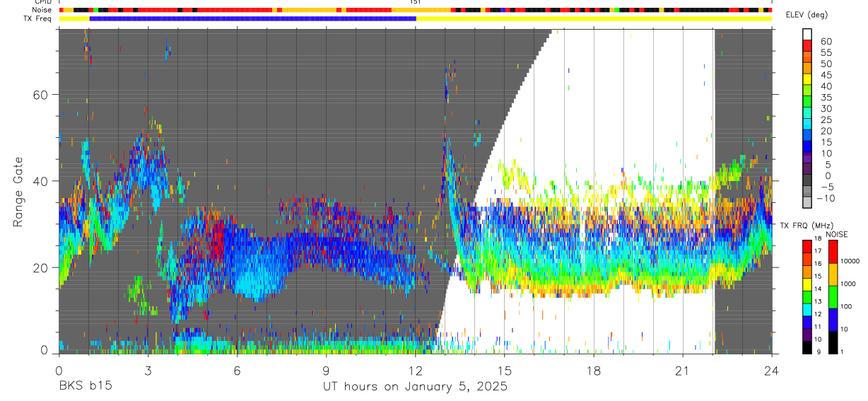
Task: Click the '35' value on elevation color bar
Action: 825,98
